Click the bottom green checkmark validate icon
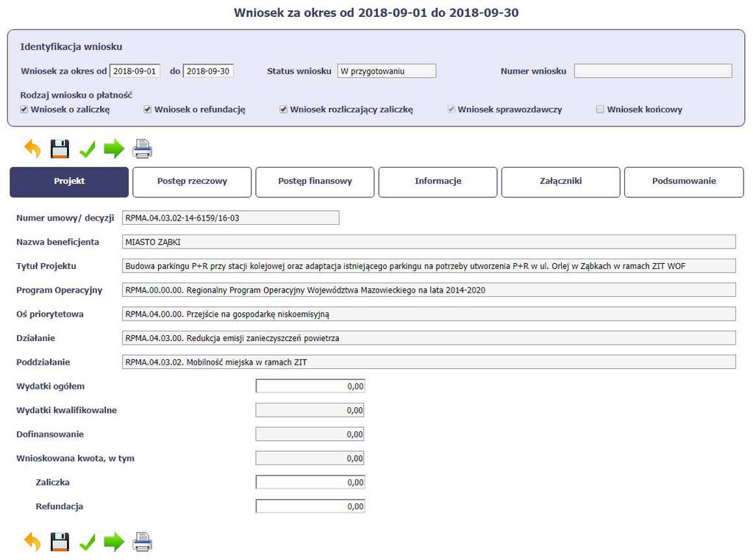The width and height of the screenshot is (753, 560). [87, 542]
